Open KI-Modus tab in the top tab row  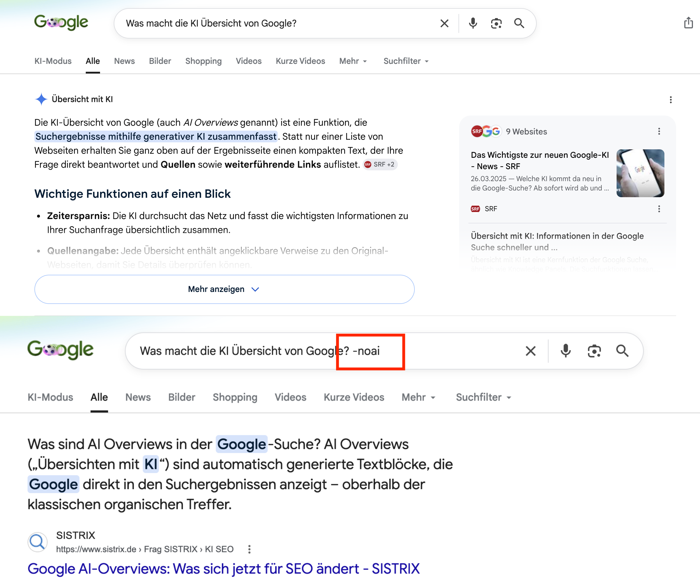point(53,61)
